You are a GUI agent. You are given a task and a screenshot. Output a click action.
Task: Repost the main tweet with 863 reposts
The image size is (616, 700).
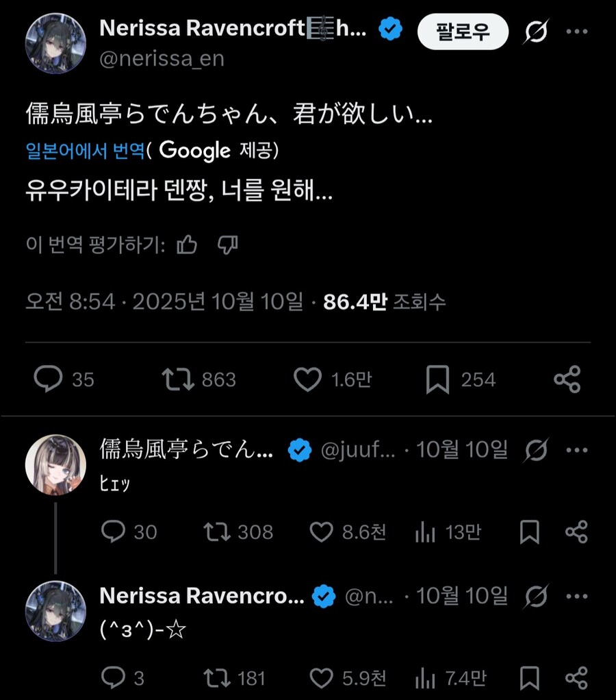coord(177,379)
